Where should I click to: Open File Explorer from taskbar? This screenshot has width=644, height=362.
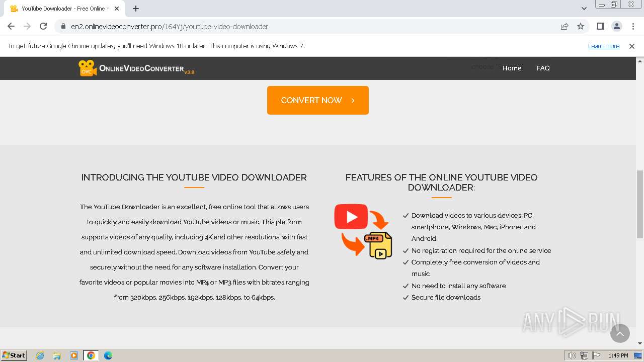57,355
